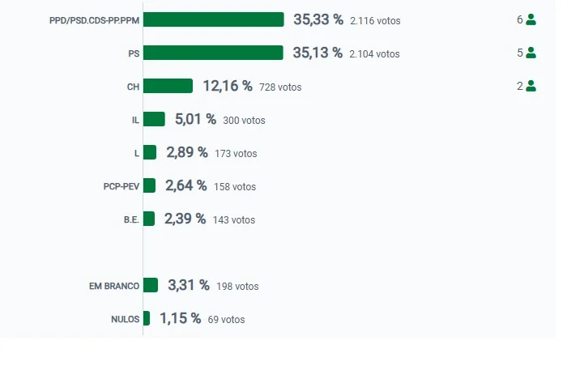Click the person icon beside CH's 2 seats
Screen dimensions: 588x383
click(530, 86)
